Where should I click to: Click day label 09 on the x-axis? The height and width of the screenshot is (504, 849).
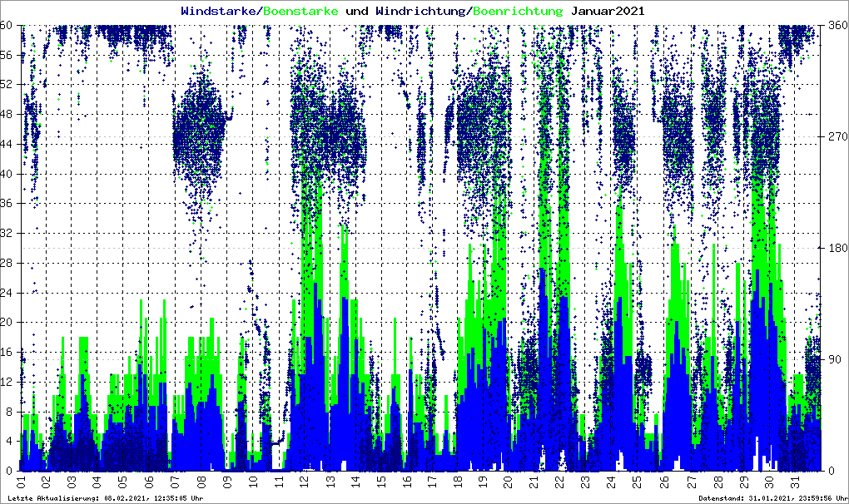(x=227, y=482)
